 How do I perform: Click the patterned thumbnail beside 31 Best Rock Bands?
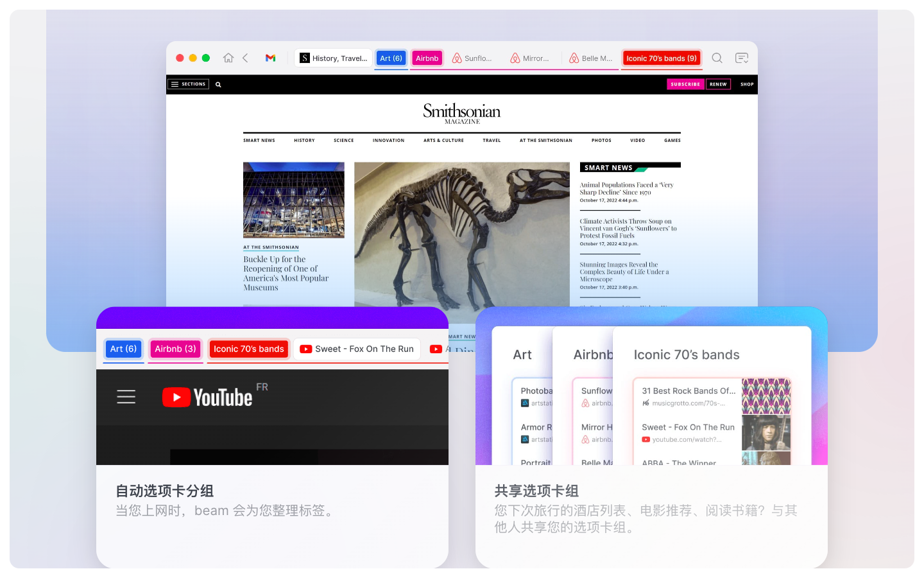(x=766, y=396)
